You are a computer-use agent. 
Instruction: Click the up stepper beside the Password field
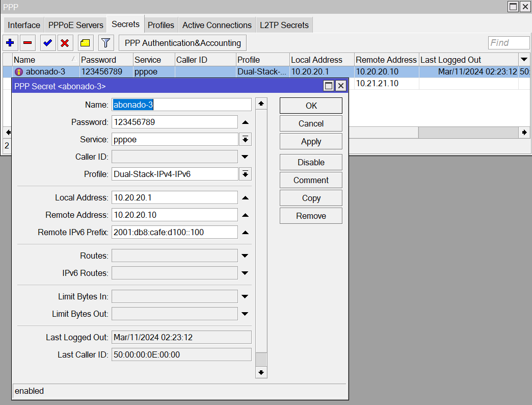click(x=245, y=122)
